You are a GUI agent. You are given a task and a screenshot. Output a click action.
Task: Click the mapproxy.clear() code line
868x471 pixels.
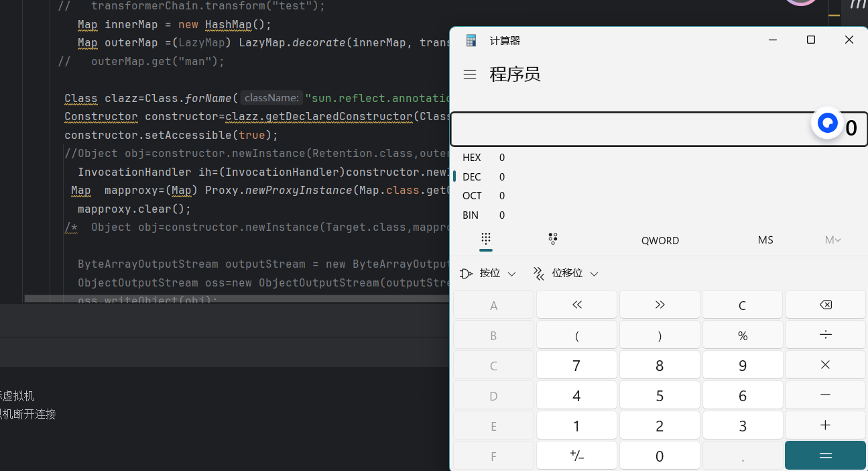point(134,209)
